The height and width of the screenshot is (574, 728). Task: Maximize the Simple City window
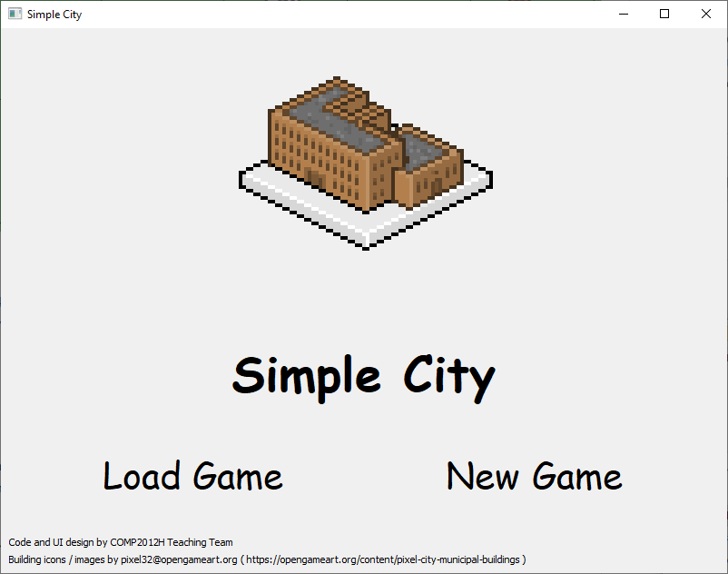coord(664,14)
